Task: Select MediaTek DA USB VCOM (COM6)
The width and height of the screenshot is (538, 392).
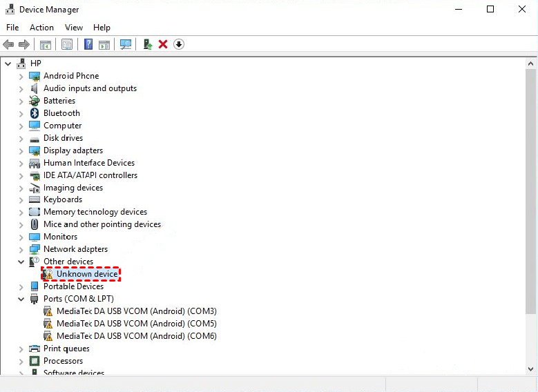Action: (137, 336)
